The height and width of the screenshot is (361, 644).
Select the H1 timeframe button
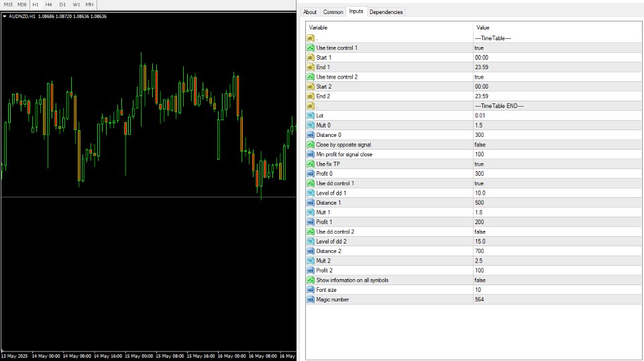coord(36,5)
